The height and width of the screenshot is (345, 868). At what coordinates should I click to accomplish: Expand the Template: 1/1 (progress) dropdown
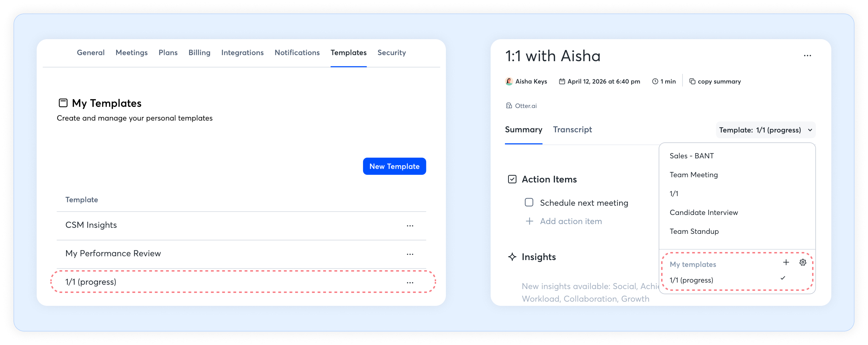[x=765, y=130]
